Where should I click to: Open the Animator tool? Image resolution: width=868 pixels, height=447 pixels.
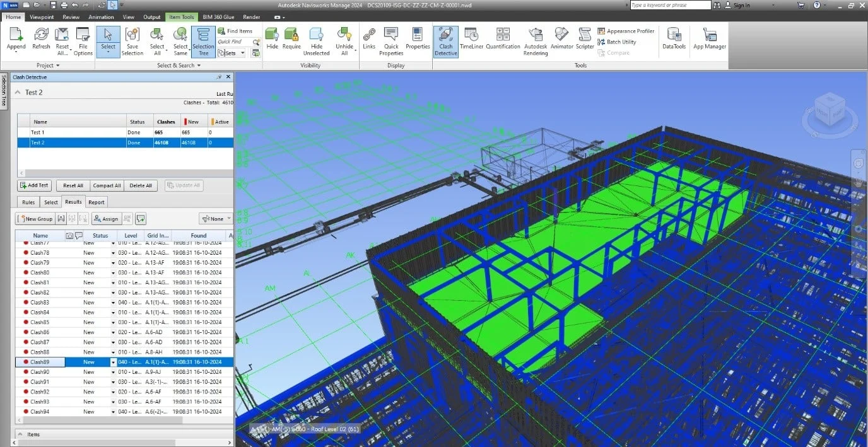(x=561, y=40)
